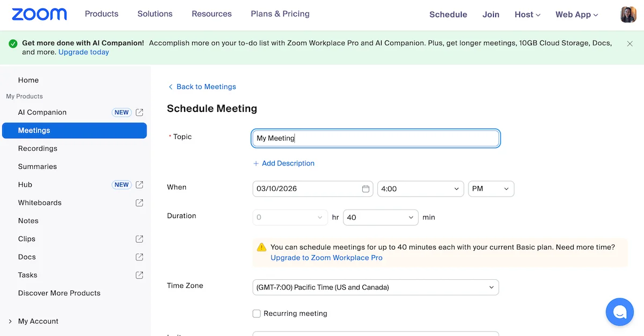Open the PM time period dropdown
This screenshot has width=644, height=336.
491,189
